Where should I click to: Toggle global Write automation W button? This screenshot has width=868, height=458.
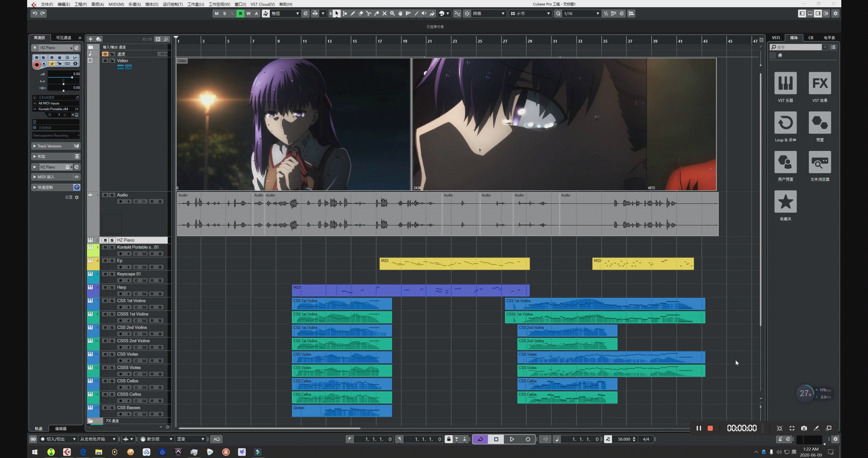point(248,14)
